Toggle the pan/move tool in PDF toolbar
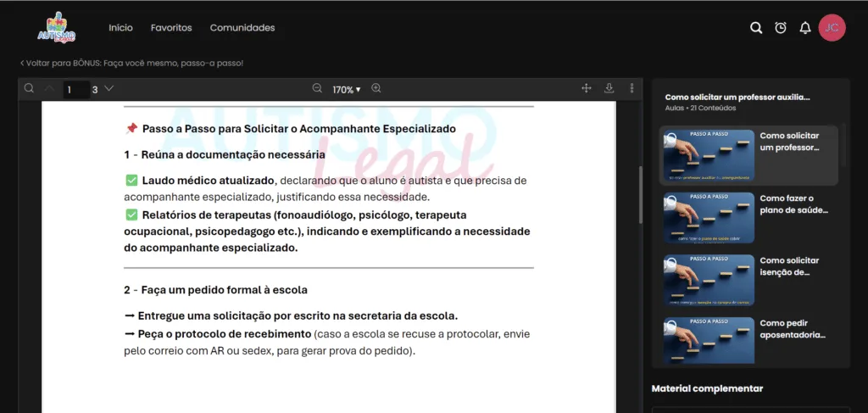This screenshot has height=413, width=868. point(587,88)
